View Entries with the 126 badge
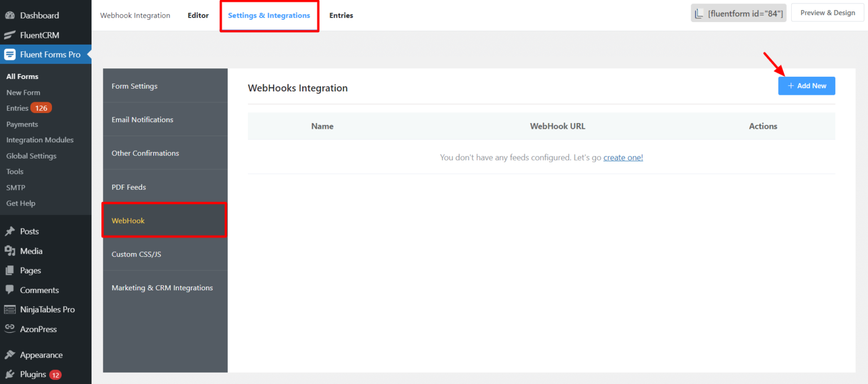 (x=23, y=107)
